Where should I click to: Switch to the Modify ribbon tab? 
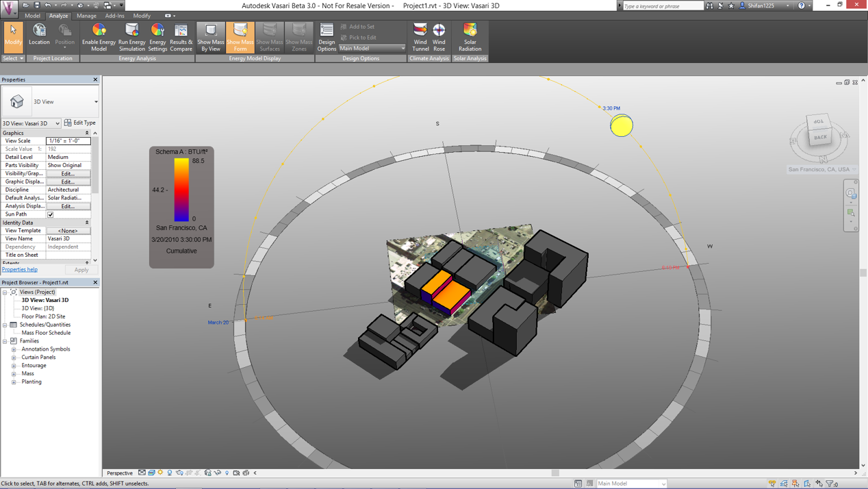click(x=142, y=16)
